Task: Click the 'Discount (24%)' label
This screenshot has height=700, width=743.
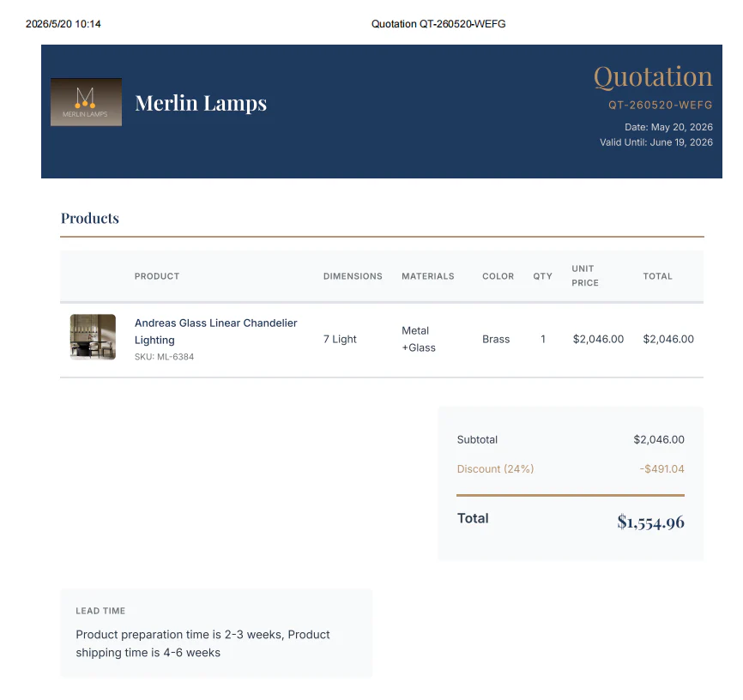Action: (495, 469)
